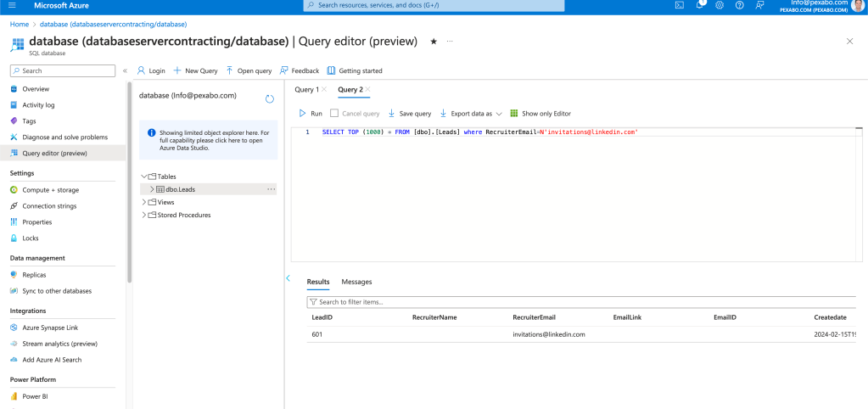Screen dimensions: 868x409
Task: Collapse the Tables tree node
Action: pos(144,176)
